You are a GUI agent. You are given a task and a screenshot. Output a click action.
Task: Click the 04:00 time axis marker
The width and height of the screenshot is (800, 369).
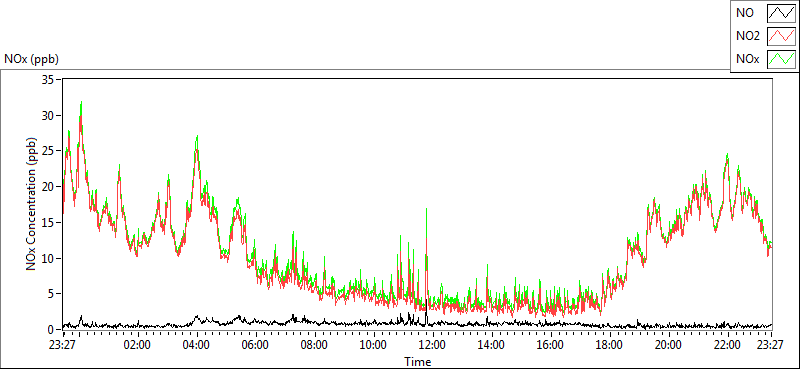pyautogui.click(x=197, y=345)
